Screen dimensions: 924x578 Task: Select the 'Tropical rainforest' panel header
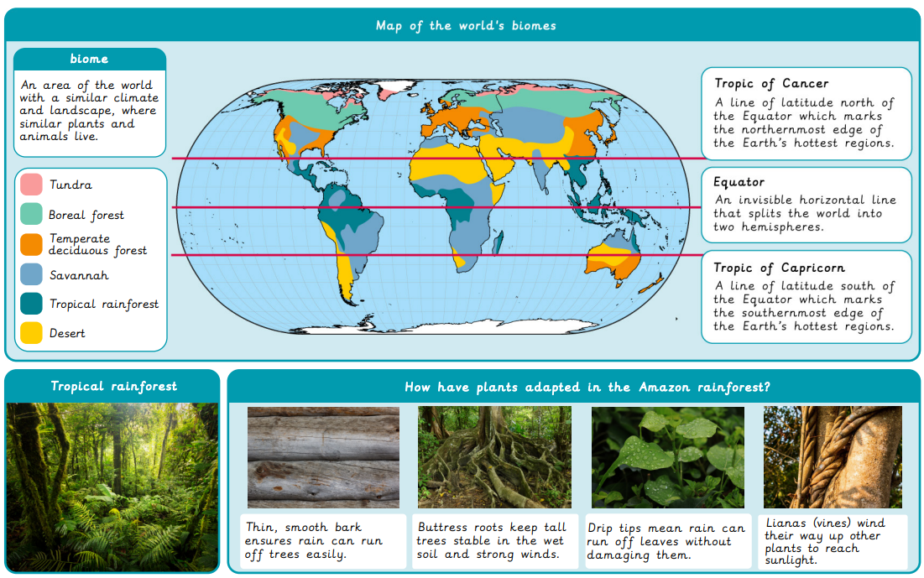click(113, 387)
